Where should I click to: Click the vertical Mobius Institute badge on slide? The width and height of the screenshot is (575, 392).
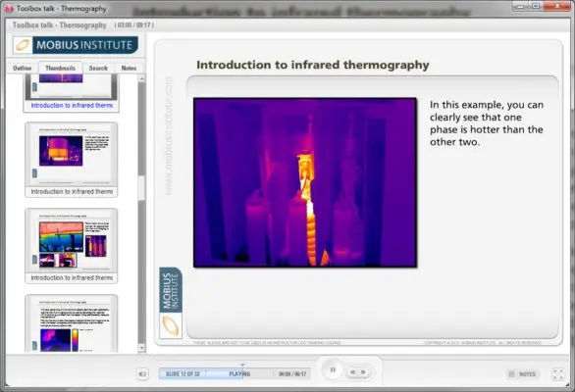tap(171, 303)
